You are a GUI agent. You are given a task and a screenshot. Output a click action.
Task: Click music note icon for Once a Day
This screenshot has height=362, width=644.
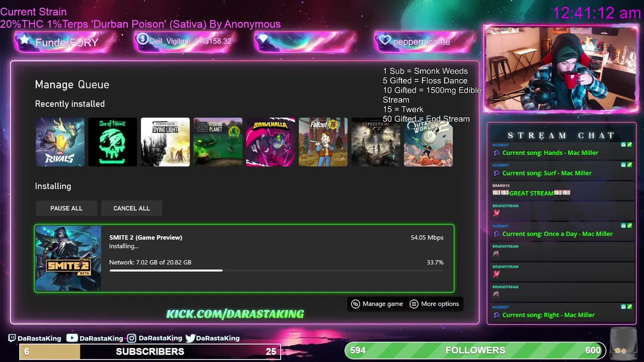pos(497,234)
